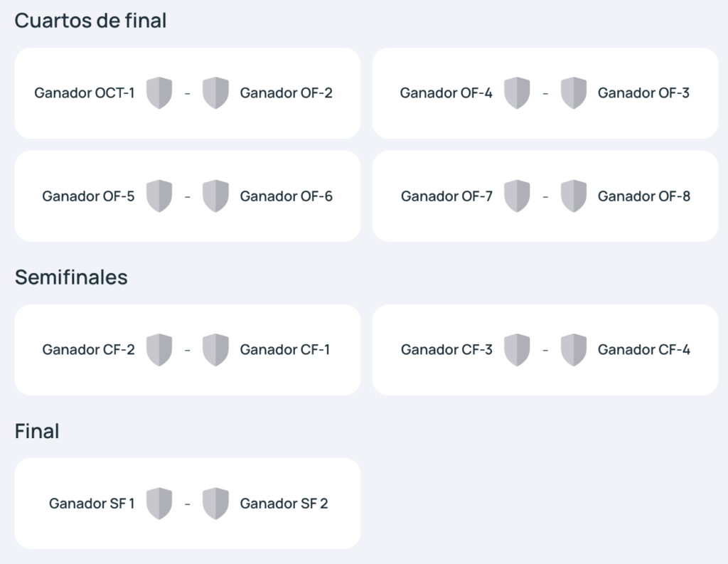The image size is (728, 564).
Task: Click the shield icon beside Ganador OF-2
Action: point(215,93)
